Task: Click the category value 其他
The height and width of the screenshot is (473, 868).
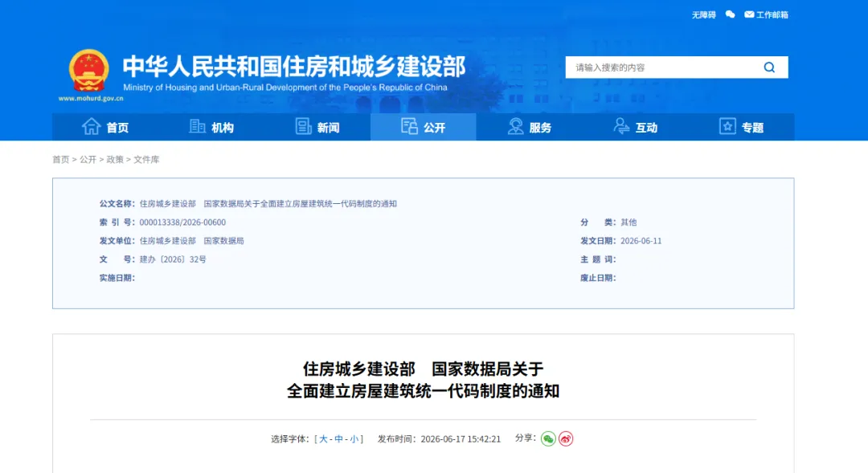Action: pyautogui.click(x=628, y=222)
